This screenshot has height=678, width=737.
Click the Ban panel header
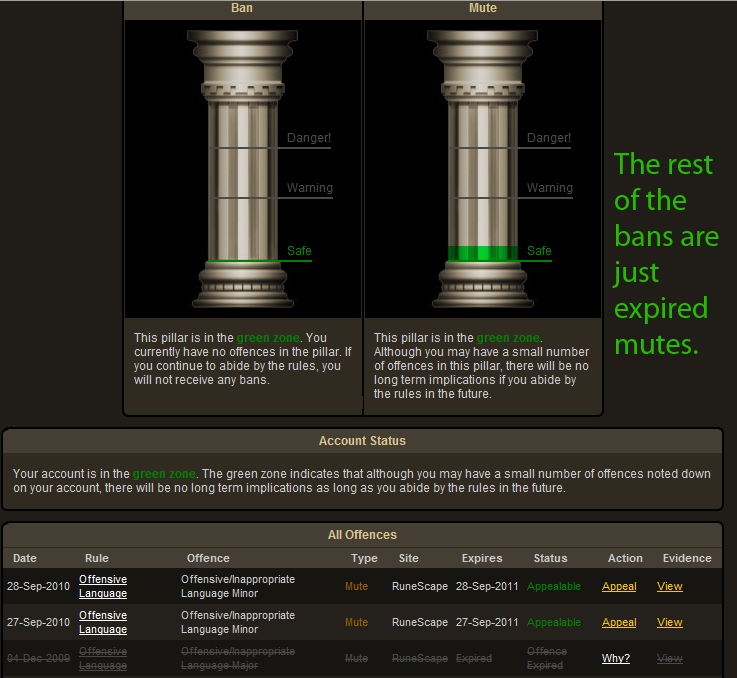coord(242,8)
